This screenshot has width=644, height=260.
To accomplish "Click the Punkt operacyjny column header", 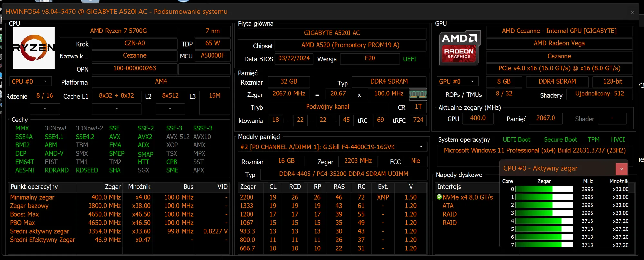I will tap(42, 187).
